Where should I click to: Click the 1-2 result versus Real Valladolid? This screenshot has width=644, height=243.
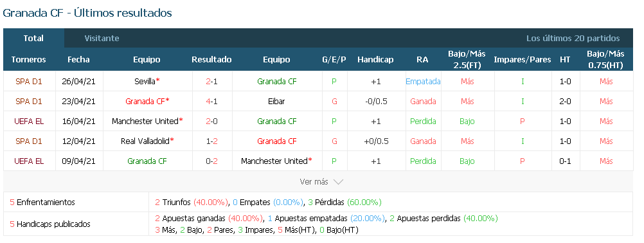211,141
